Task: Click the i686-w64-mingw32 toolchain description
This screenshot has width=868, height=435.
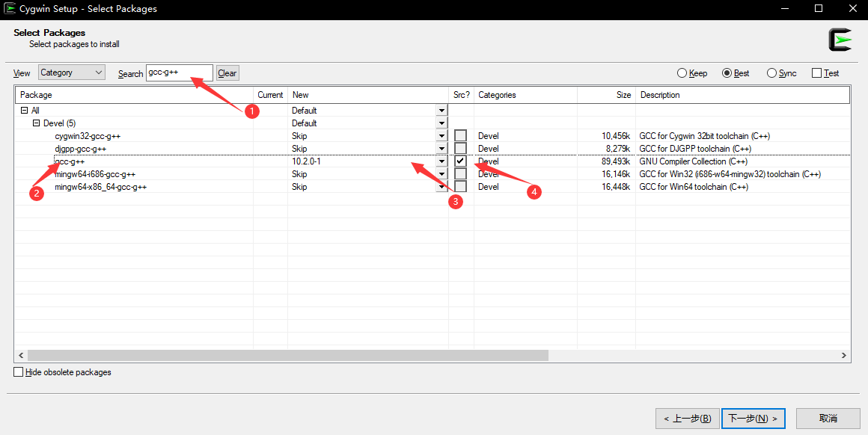Action: (x=730, y=174)
